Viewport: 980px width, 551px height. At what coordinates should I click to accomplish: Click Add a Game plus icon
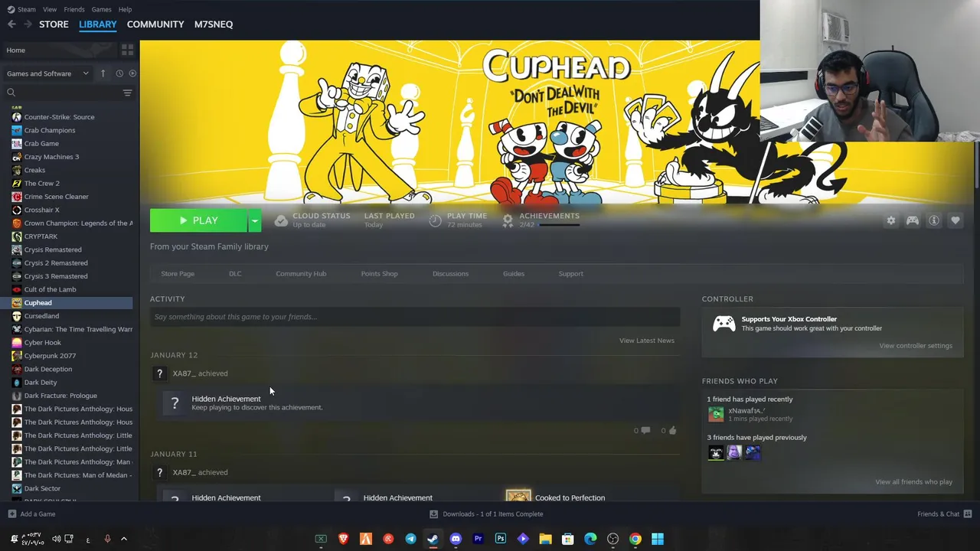11,514
